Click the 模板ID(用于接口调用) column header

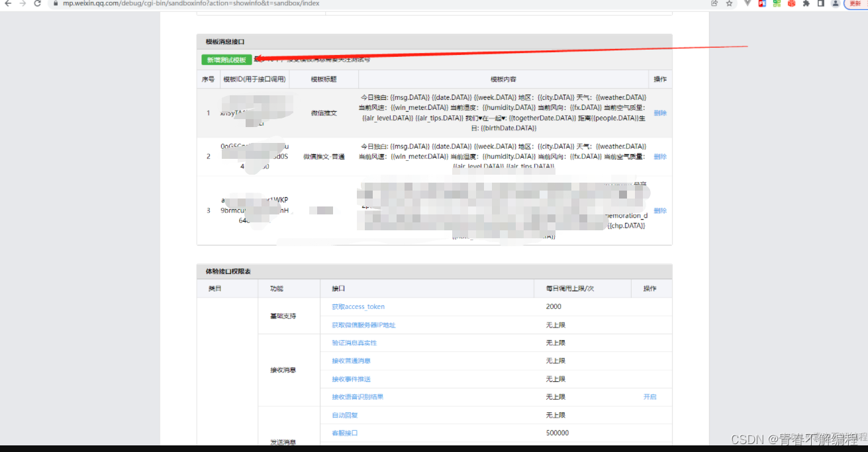[254, 79]
